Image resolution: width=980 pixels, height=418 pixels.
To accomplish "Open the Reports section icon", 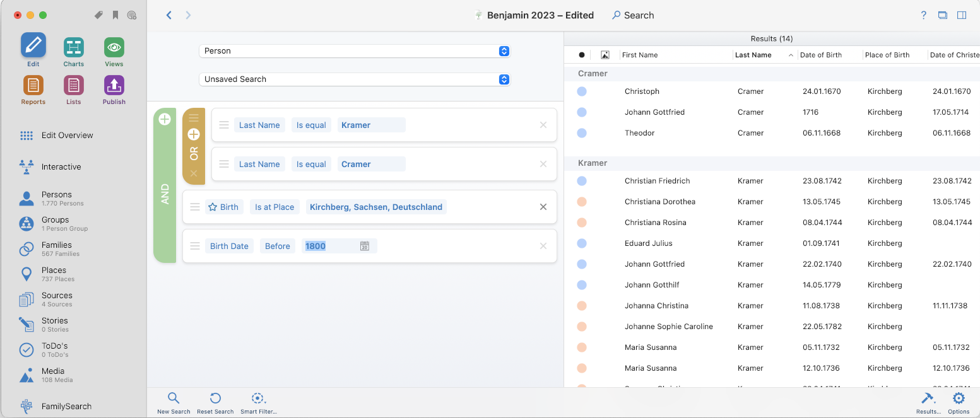I will click(x=33, y=85).
